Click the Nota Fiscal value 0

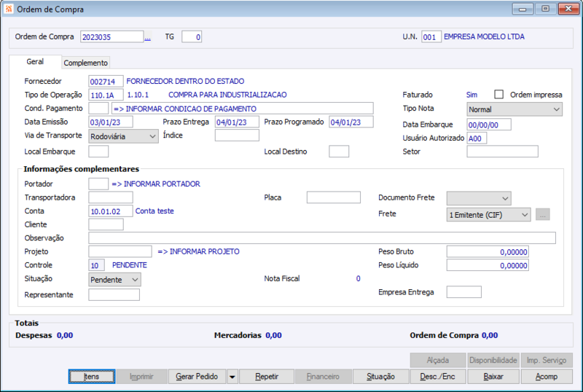[x=358, y=278]
